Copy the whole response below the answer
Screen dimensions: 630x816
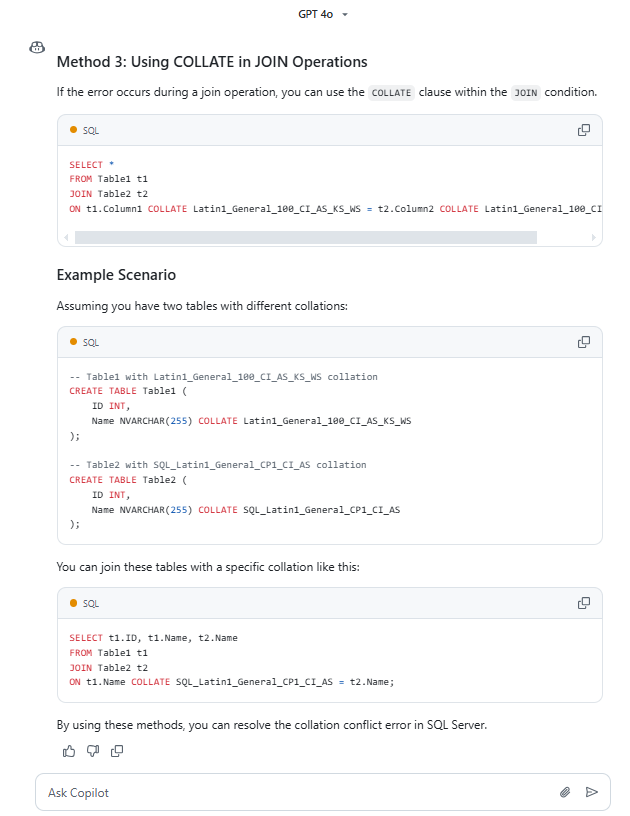coord(117,751)
